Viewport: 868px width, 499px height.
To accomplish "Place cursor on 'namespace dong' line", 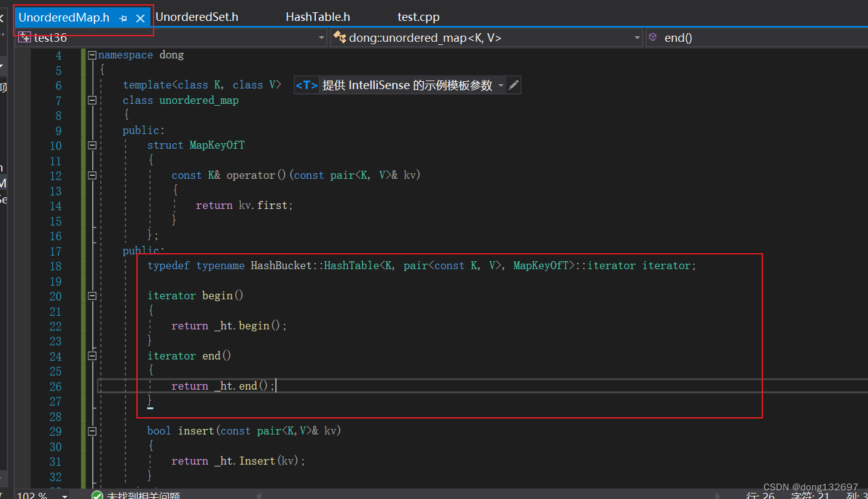I will [141, 55].
